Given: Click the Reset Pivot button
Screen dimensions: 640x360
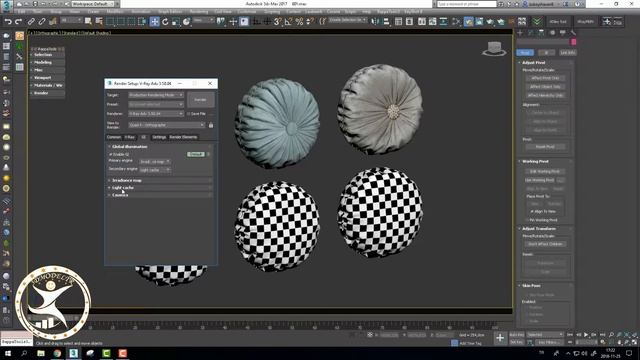Looking at the screenshot, I should coord(545,147).
